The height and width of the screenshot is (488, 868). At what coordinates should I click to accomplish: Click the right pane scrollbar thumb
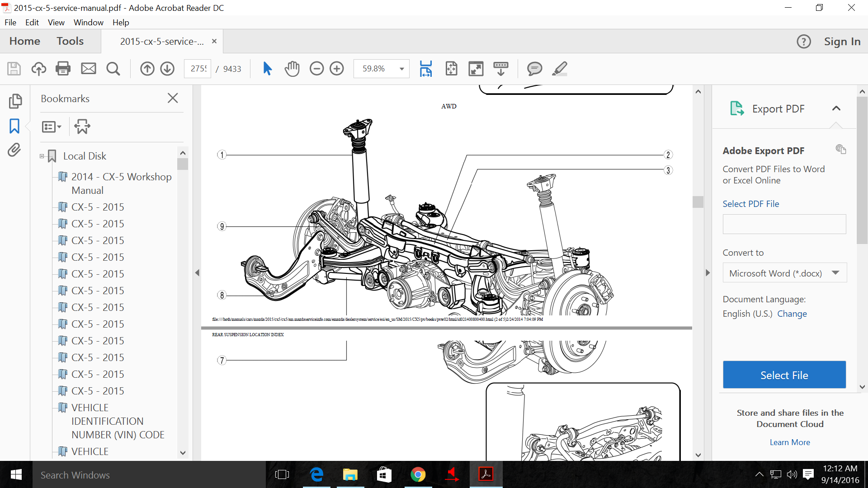862,170
